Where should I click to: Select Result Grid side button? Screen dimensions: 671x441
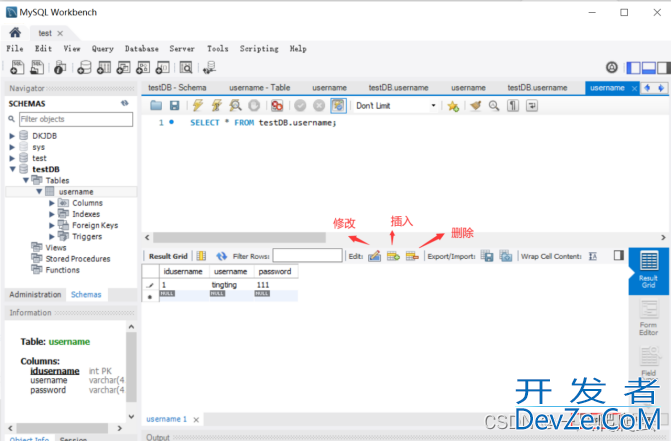pos(648,271)
